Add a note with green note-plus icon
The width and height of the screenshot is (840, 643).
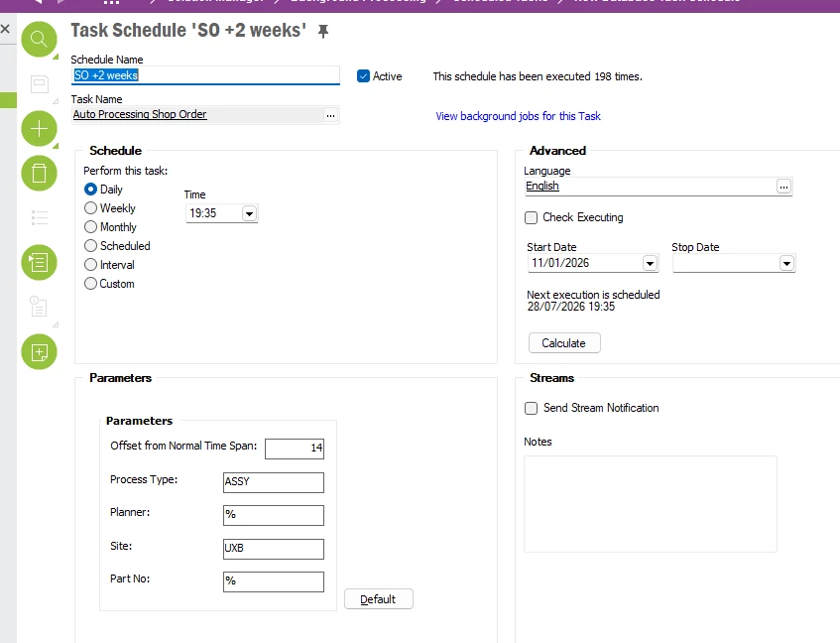point(39,352)
